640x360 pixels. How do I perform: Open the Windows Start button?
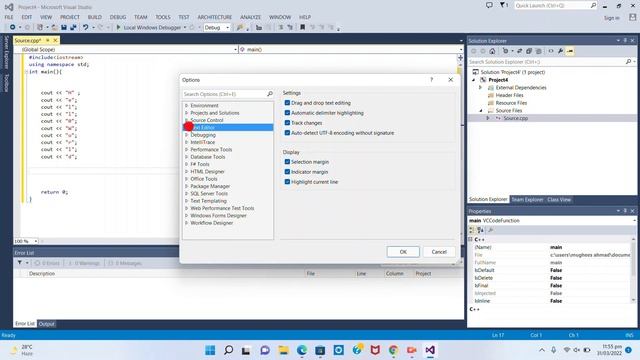[x=210, y=350]
